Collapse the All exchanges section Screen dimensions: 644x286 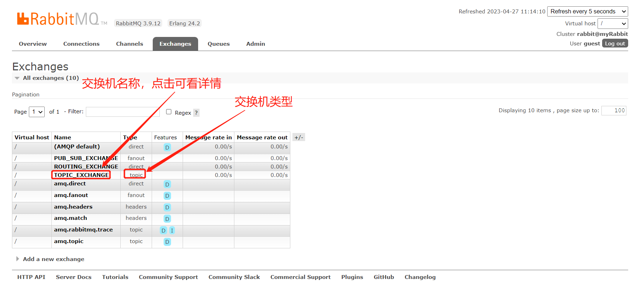(50, 78)
